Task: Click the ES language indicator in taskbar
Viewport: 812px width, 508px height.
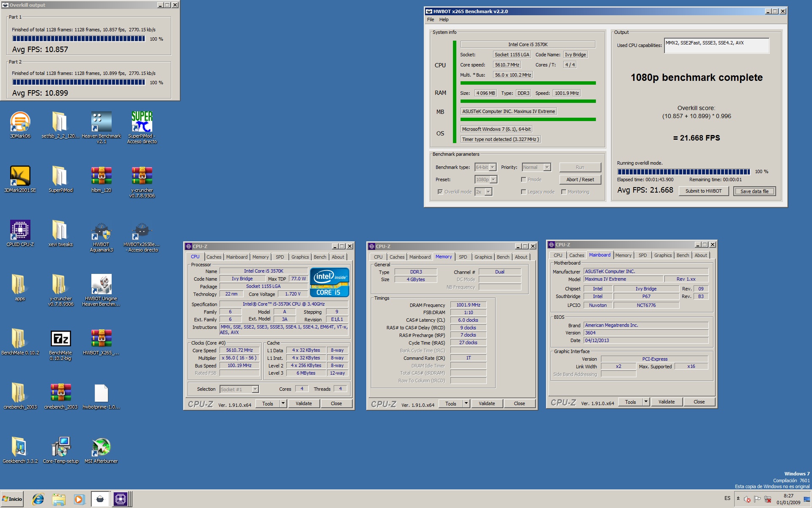Action: click(x=727, y=498)
